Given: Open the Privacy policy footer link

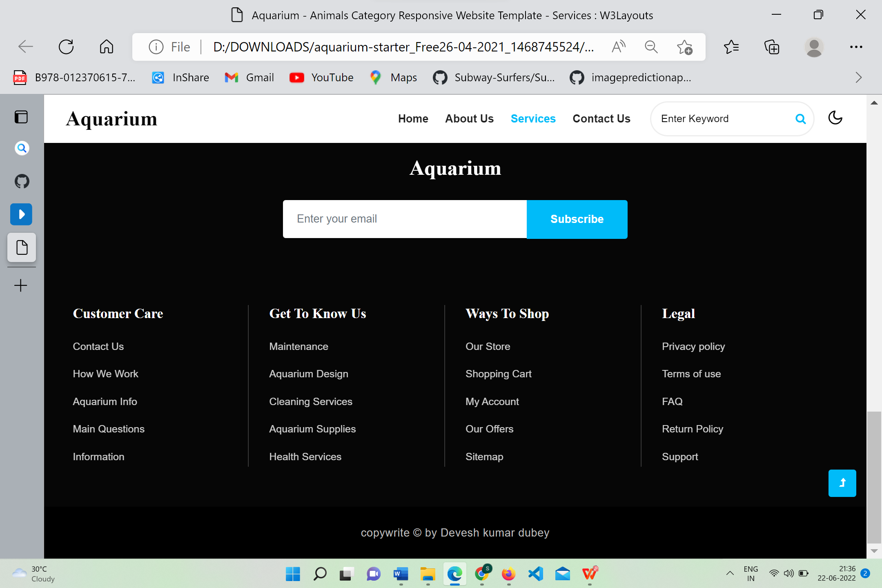Looking at the screenshot, I should point(693,347).
